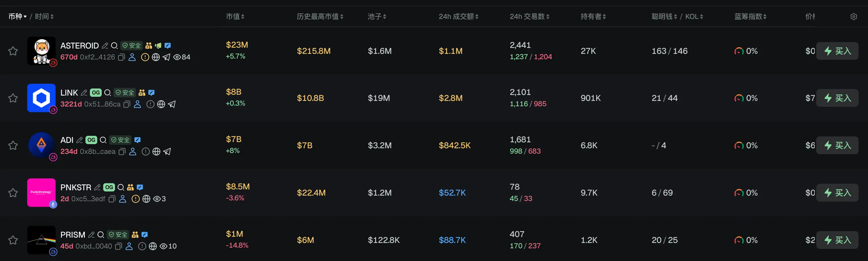
Task: Edit ASTEROID name with pencil icon
Action: pyautogui.click(x=105, y=46)
